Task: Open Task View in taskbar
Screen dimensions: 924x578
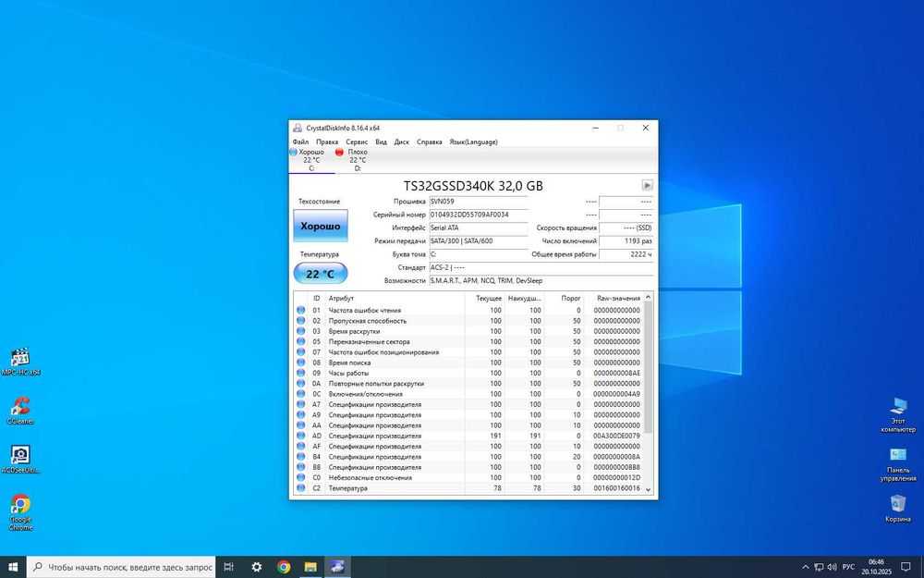Action: click(x=228, y=567)
